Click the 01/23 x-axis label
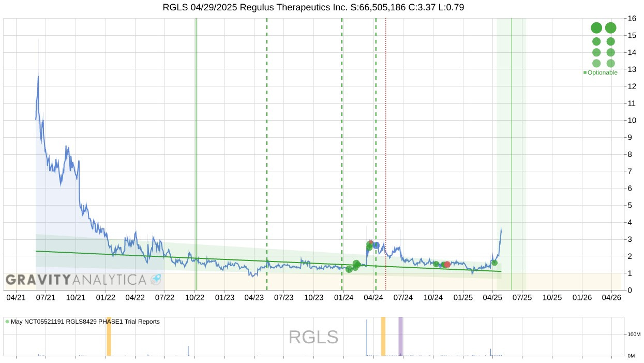Viewport: 644px width, 363px height. click(x=225, y=298)
